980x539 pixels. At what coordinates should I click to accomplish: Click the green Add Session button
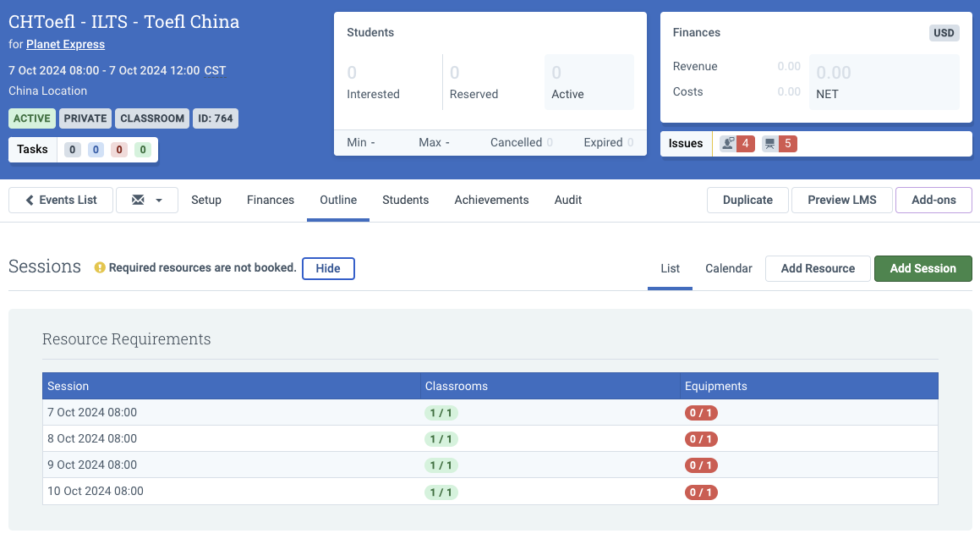pyautogui.click(x=923, y=268)
